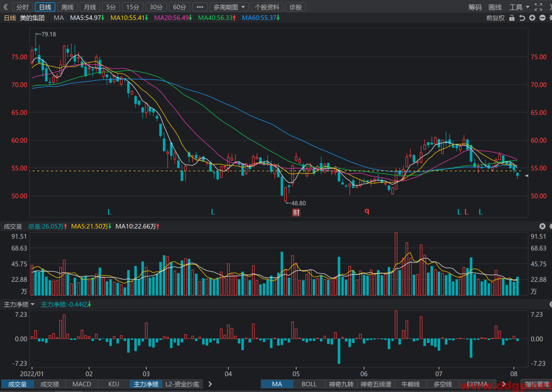Expand the 工具 tools dropdown
Screen dimensions: 552x392
click(519, 7)
